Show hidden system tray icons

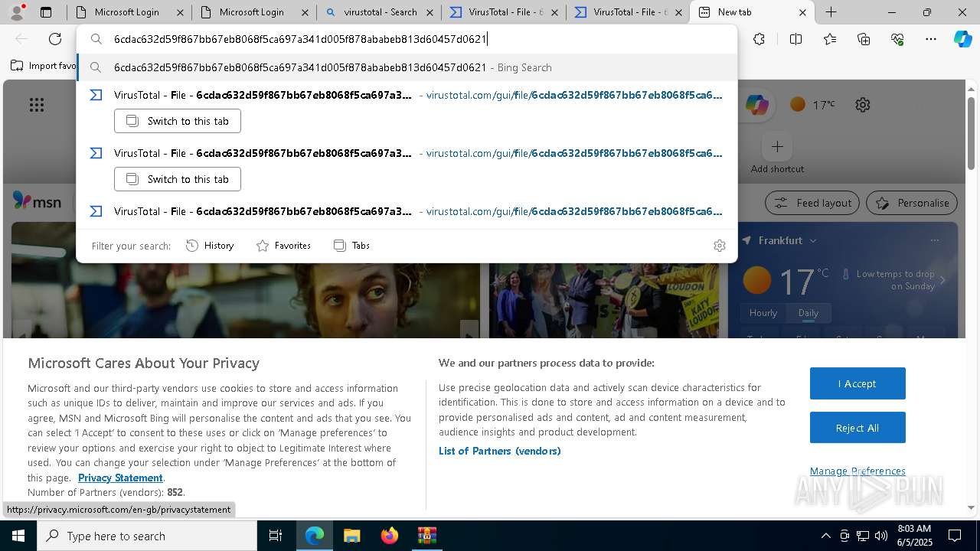click(825, 536)
